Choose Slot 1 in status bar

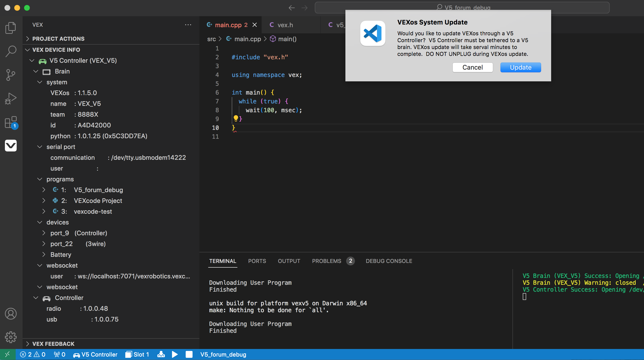[137, 355]
